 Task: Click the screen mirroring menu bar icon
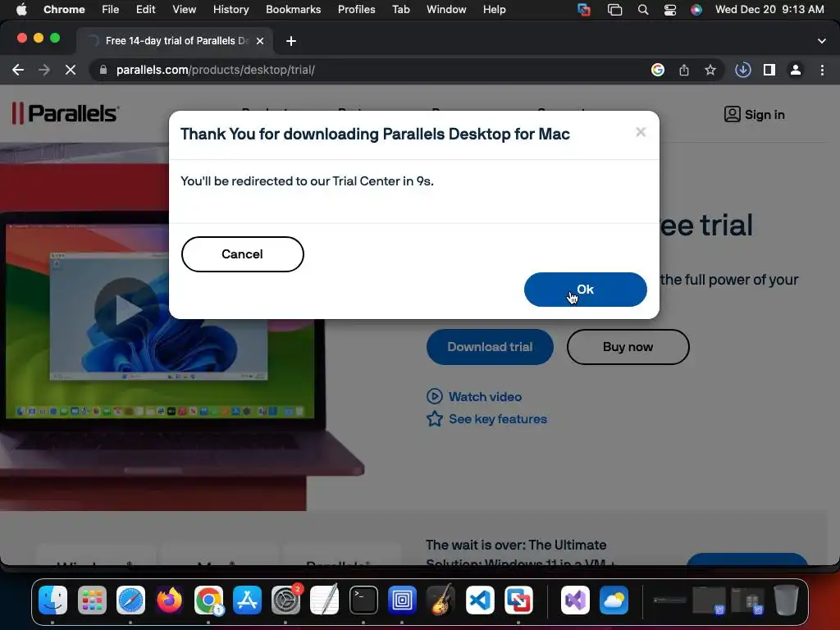click(614, 10)
